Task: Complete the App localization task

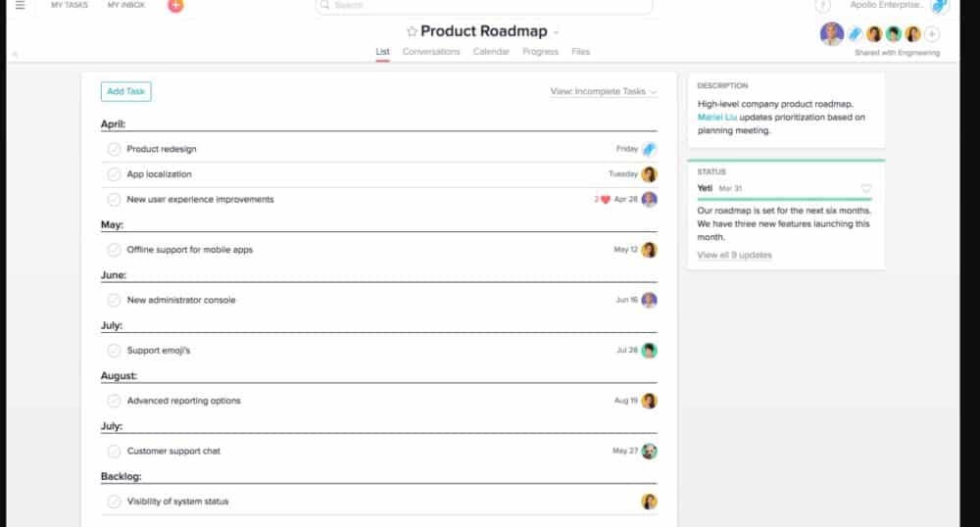Action: point(114,174)
